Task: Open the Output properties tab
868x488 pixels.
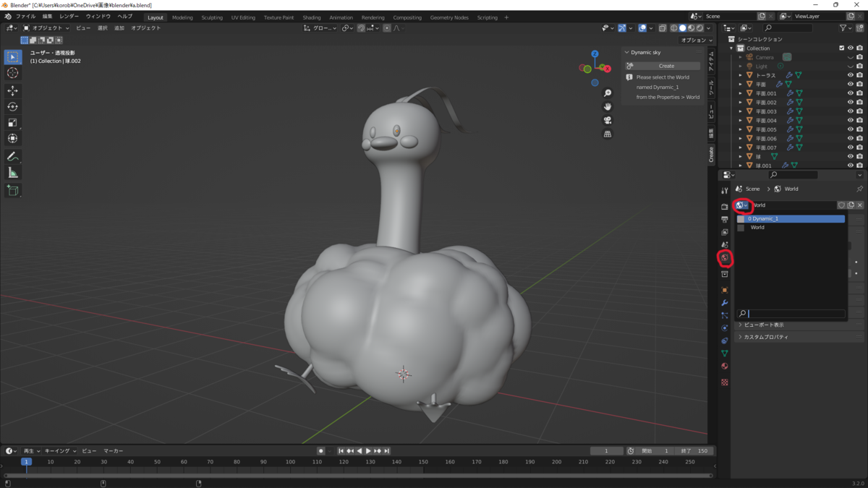Action: tap(724, 219)
